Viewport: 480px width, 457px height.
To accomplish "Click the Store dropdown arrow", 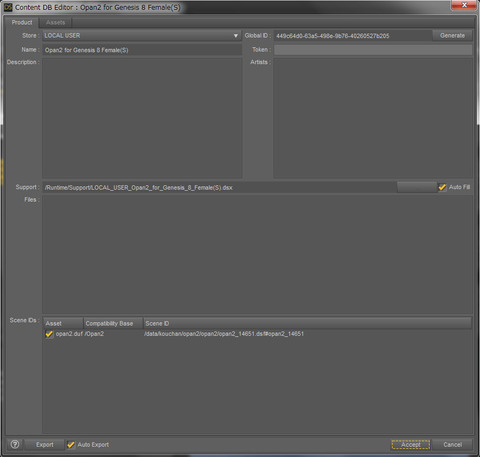I will click(x=236, y=36).
